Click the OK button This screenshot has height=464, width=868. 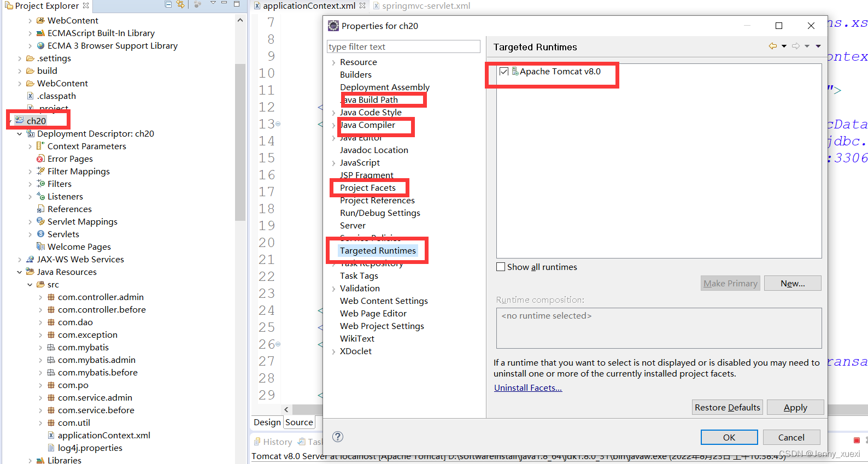point(729,437)
